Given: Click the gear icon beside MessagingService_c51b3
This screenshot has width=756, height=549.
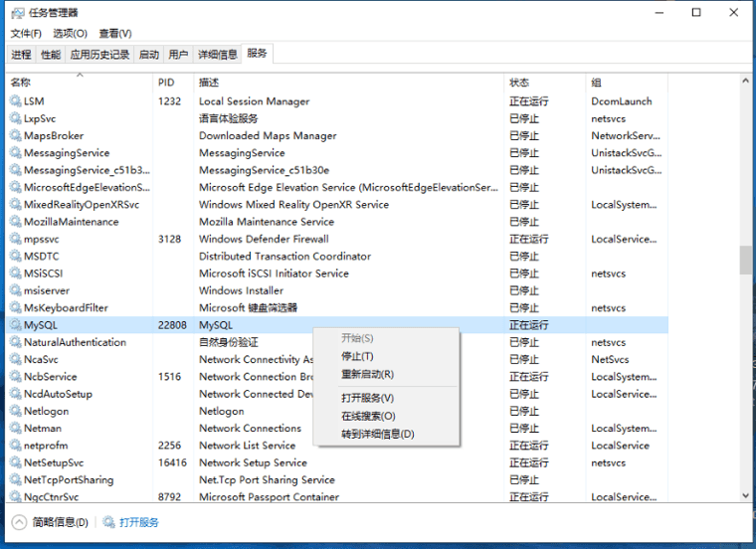Looking at the screenshot, I should tap(16, 170).
